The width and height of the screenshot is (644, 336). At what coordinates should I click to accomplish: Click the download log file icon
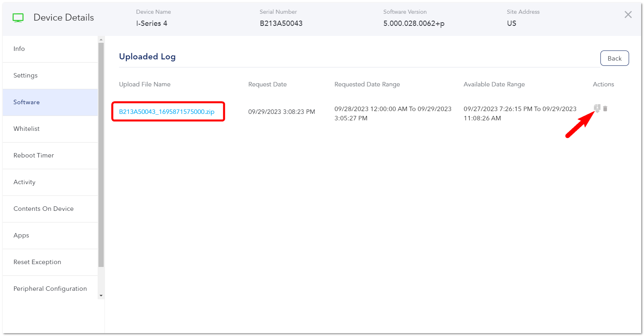point(597,108)
